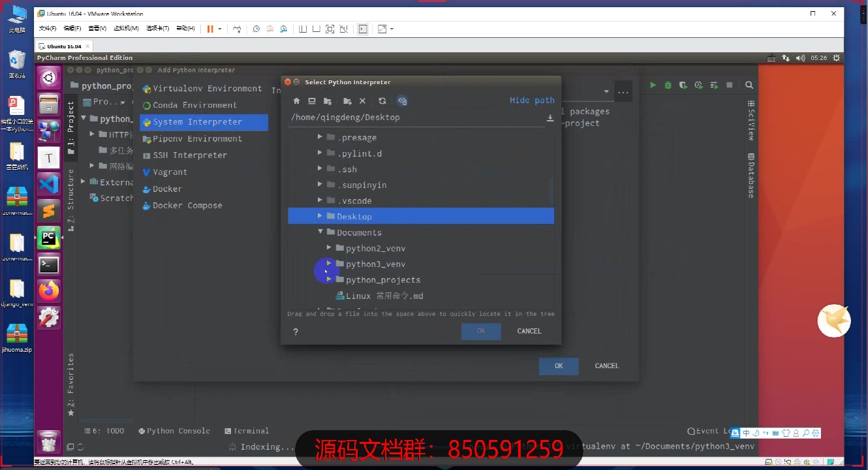Open Terminal from Ubuntu dock
Image resolution: width=868 pixels, height=470 pixels.
coord(49,264)
